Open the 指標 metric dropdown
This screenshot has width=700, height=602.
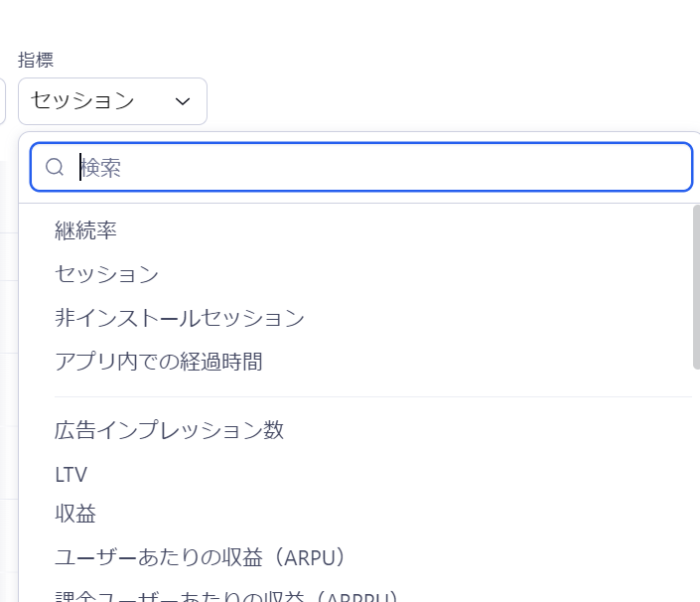pos(112,101)
